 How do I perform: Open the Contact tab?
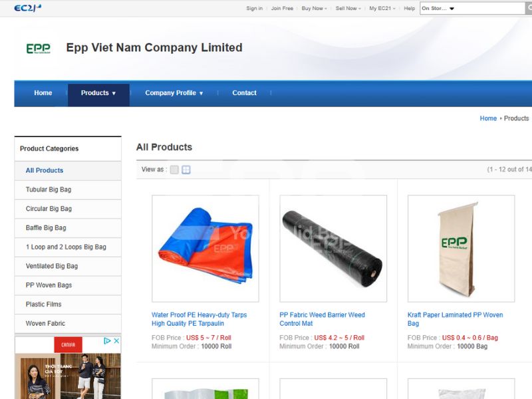244,93
